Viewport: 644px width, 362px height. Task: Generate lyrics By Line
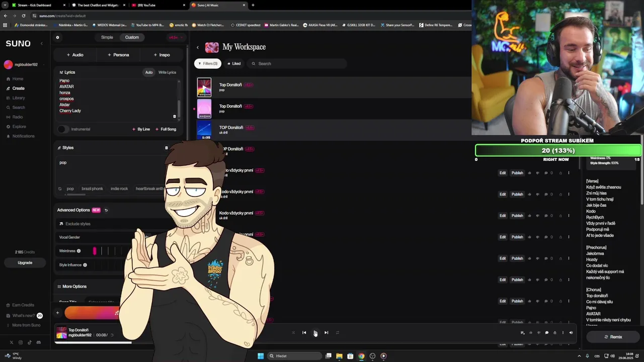[x=141, y=129]
